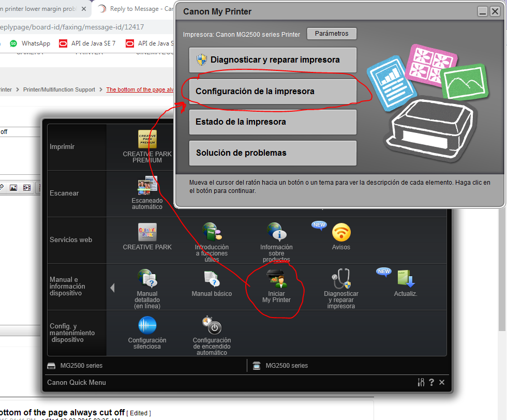Launch the Iniciar My Printer icon
The height and width of the screenshot is (420, 507).
pyautogui.click(x=276, y=280)
